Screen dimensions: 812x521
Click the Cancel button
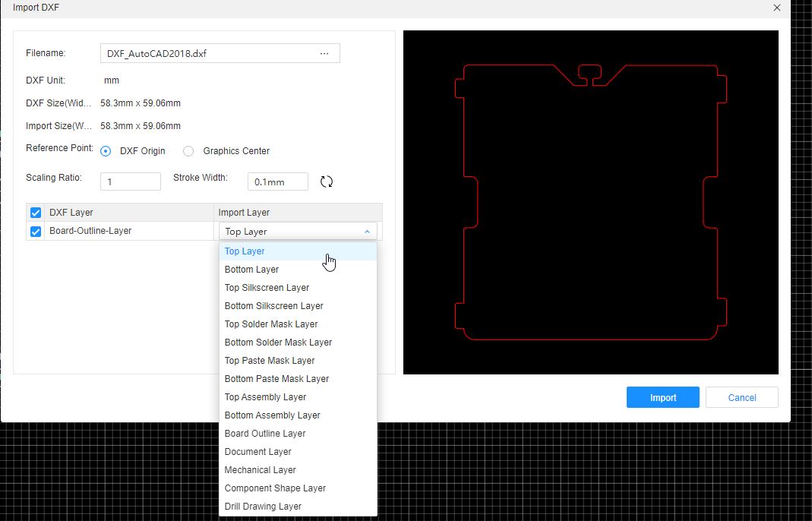coord(741,397)
